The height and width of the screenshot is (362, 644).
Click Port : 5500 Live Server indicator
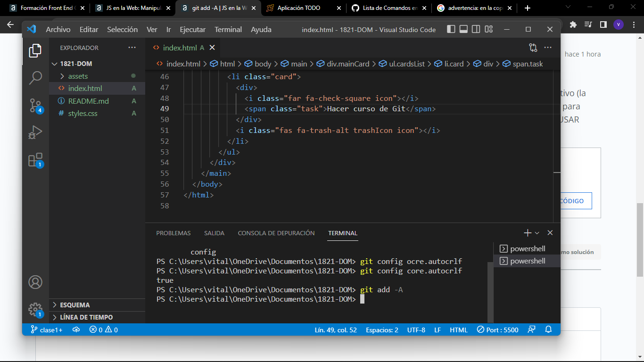coord(497,330)
